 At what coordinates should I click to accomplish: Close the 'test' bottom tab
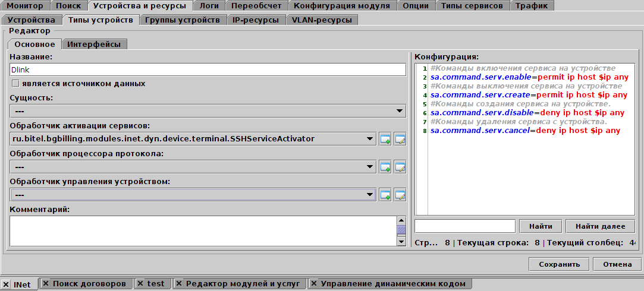tap(140, 284)
